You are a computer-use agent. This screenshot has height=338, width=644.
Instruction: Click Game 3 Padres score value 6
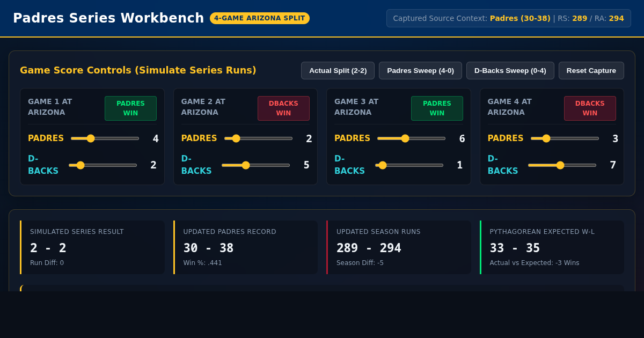[x=462, y=138]
